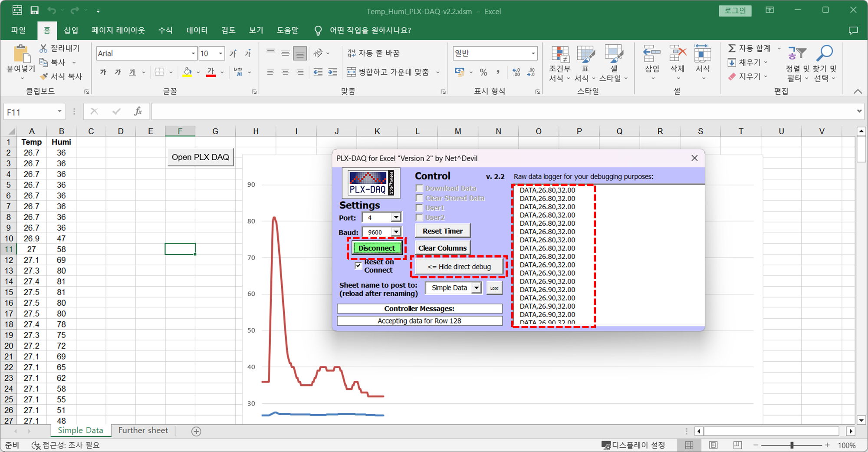Click the Load button
868x452 pixels.
(494, 288)
